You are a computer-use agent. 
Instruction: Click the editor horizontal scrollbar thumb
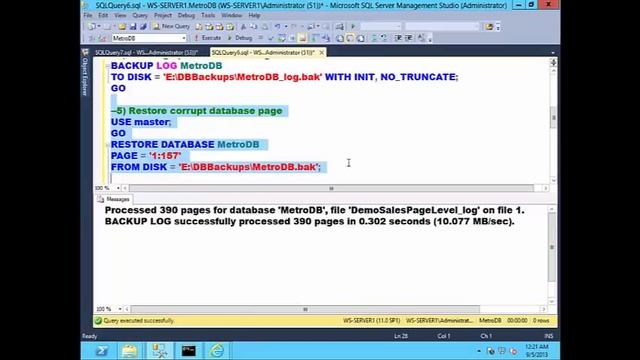[331, 188]
